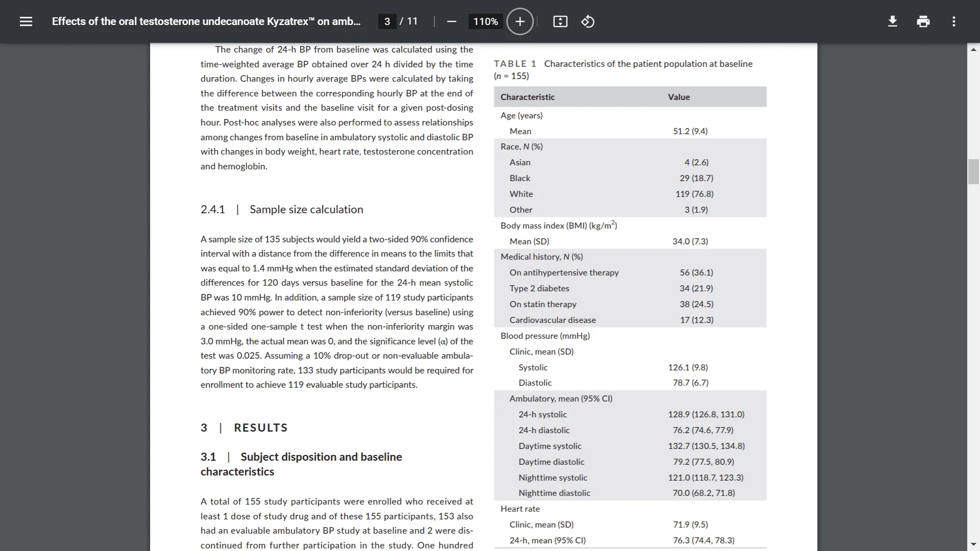Viewport: 980px width, 551px height.
Task: Open the sidebar hamburger menu
Action: (26, 21)
